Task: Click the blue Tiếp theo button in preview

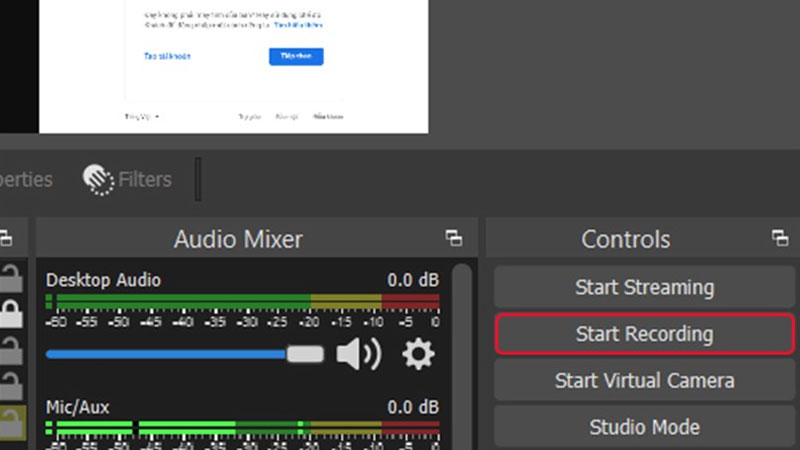Action: pos(296,56)
